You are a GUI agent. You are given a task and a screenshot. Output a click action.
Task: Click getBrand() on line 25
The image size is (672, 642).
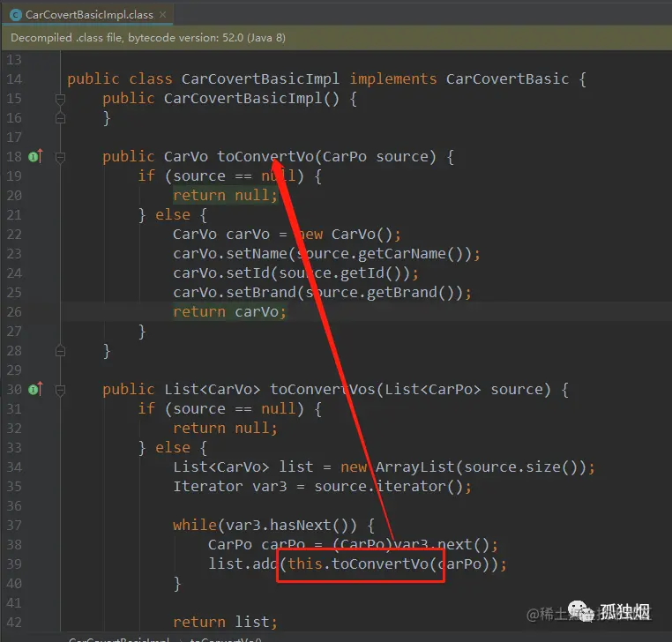(x=414, y=292)
